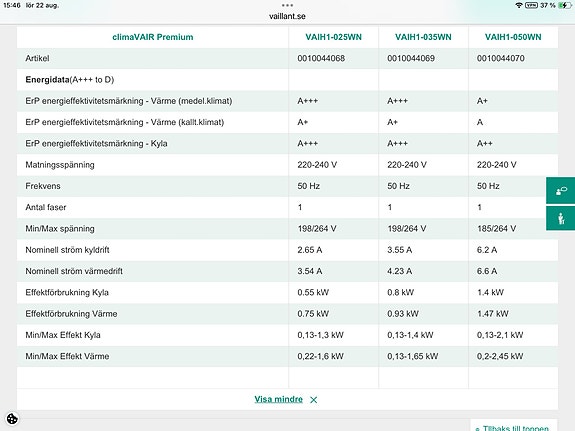This screenshot has width=575, height=431.
Task: Click the 0.8 kW cell
Action: pos(400,292)
